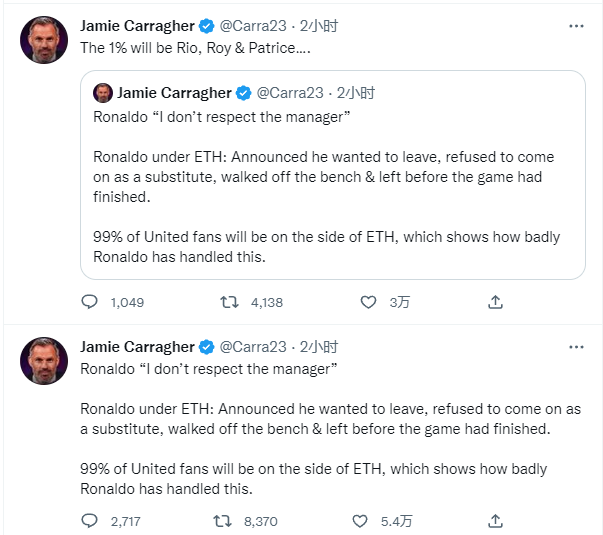Click the verified badge on bottom tweet
This screenshot has height=535, width=603.
pyautogui.click(x=206, y=347)
